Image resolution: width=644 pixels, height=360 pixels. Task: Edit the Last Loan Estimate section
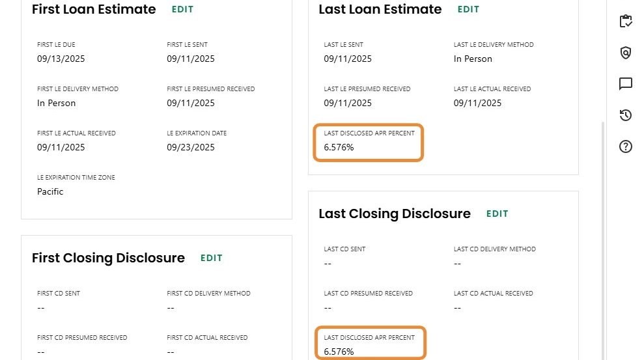click(468, 10)
